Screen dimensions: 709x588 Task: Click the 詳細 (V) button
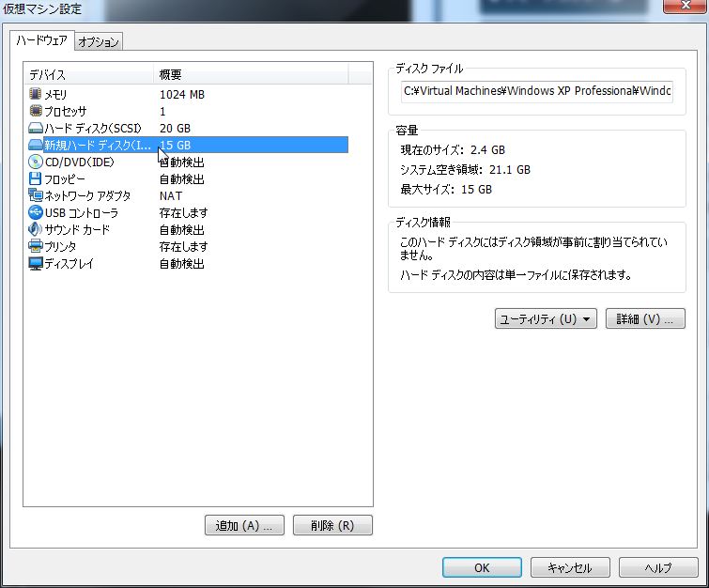point(645,318)
